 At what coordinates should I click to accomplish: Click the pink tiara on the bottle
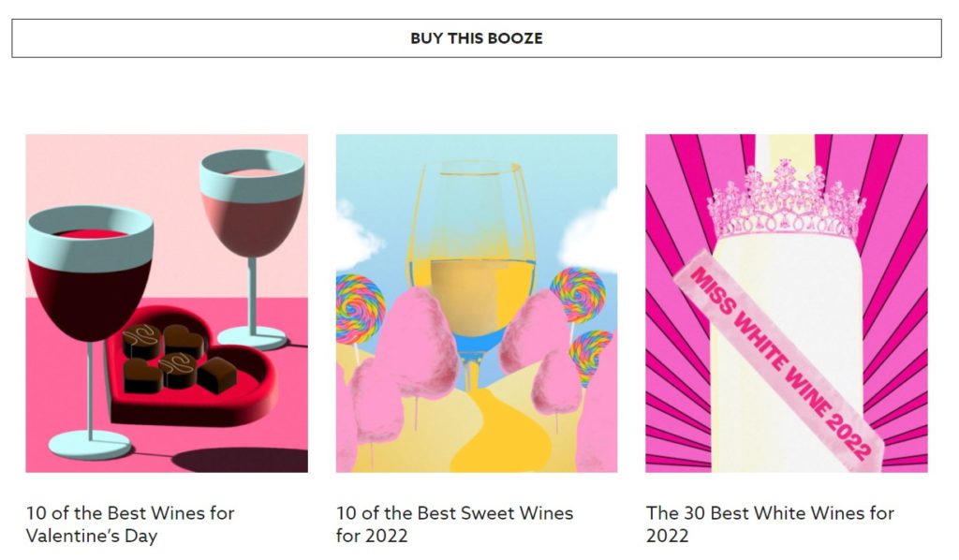pos(787,200)
